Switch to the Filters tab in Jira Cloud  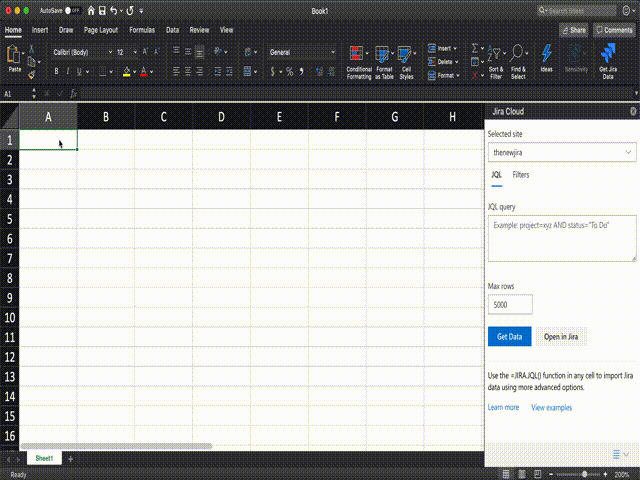521,175
